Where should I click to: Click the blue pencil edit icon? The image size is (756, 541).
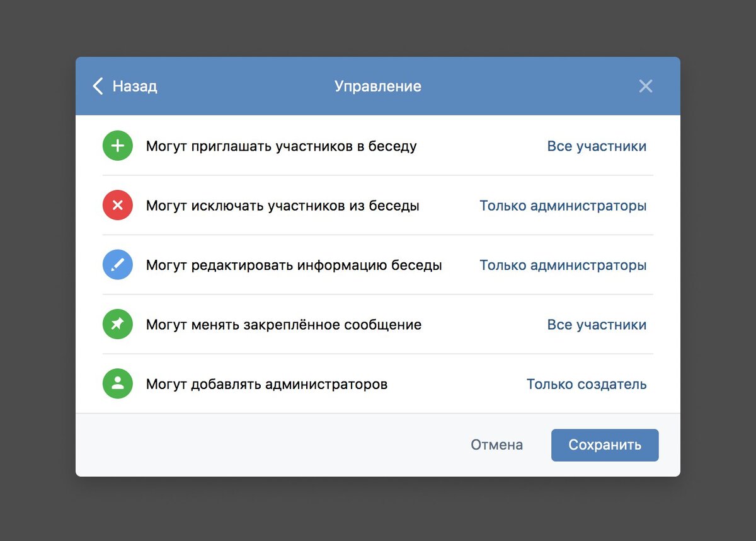(118, 265)
